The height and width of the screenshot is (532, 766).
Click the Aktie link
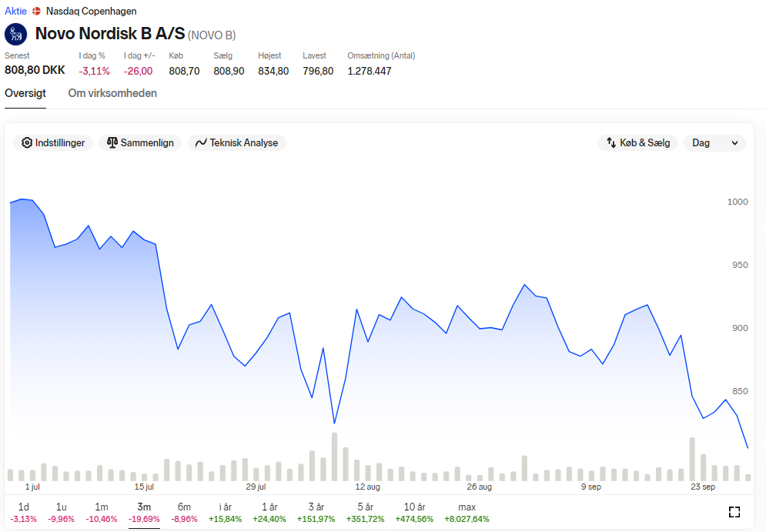coord(15,12)
